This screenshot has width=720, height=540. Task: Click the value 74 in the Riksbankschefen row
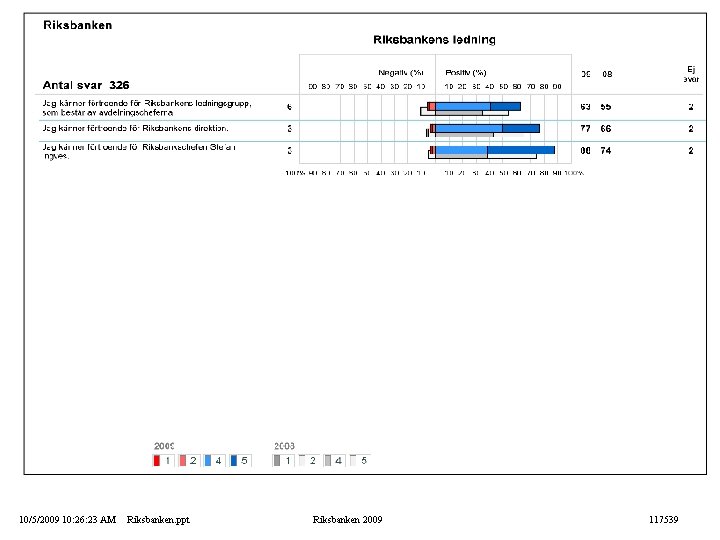coord(606,151)
